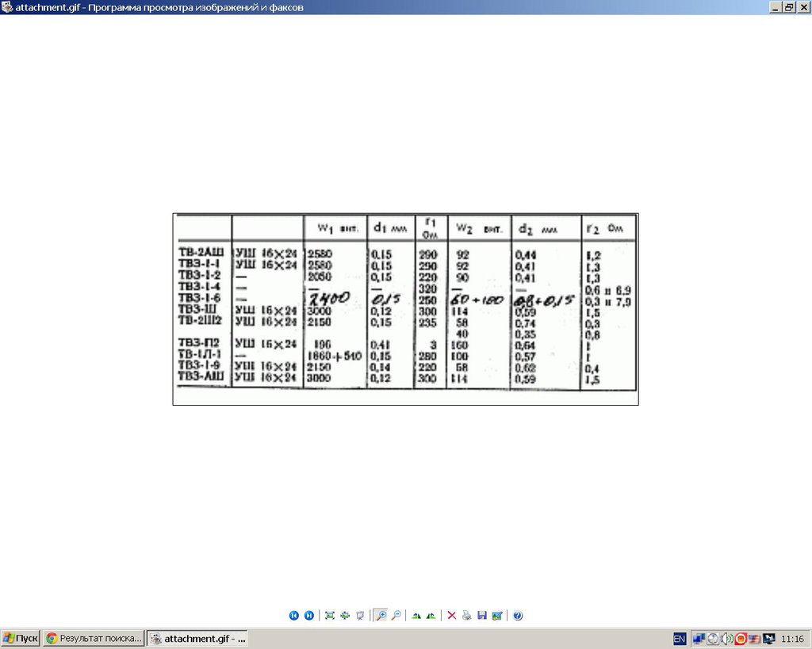Go to the previous image
This screenshot has width=812, height=649.
(x=293, y=615)
